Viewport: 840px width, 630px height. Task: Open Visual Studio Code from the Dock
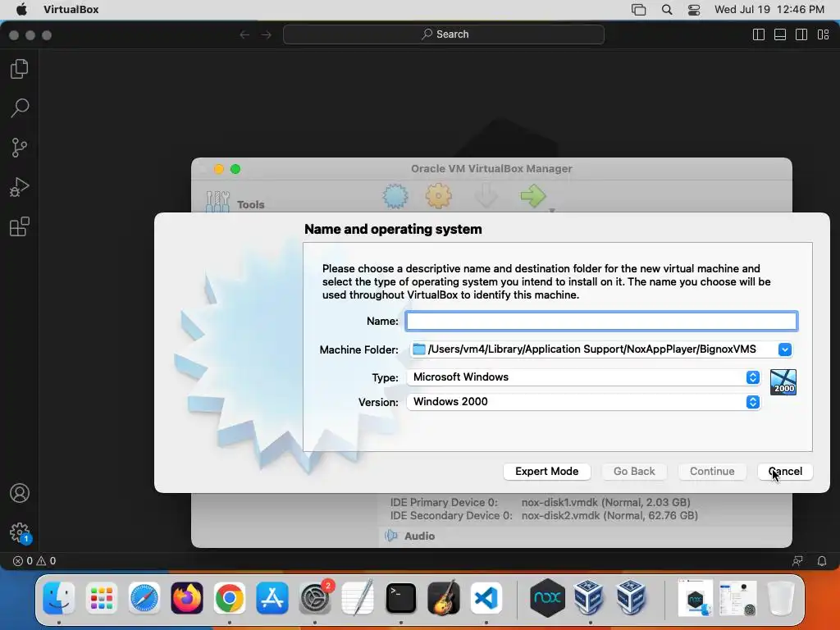click(486, 598)
